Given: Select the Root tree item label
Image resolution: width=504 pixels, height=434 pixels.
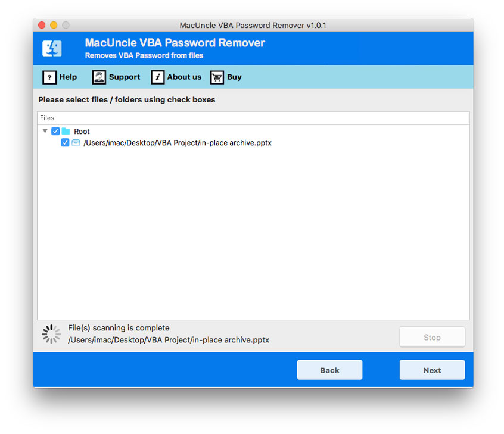Looking at the screenshot, I should [x=82, y=132].
